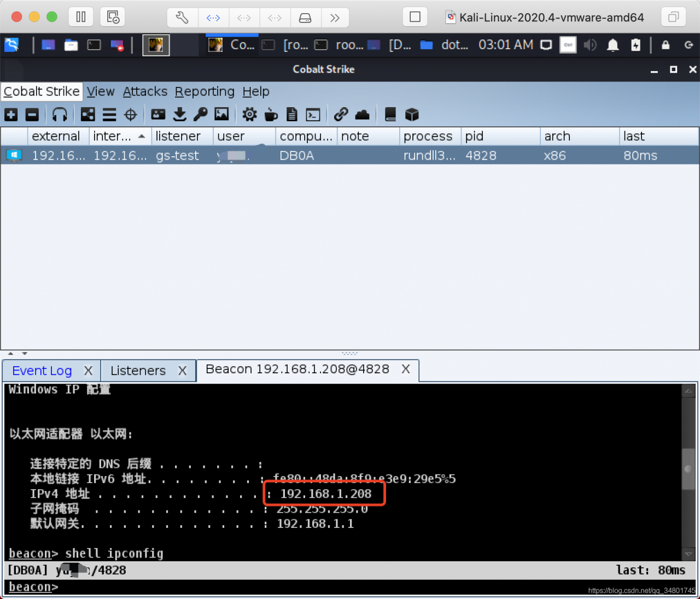
Task: Open the VMware wrench settings icon
Action: tap(182, 17)
